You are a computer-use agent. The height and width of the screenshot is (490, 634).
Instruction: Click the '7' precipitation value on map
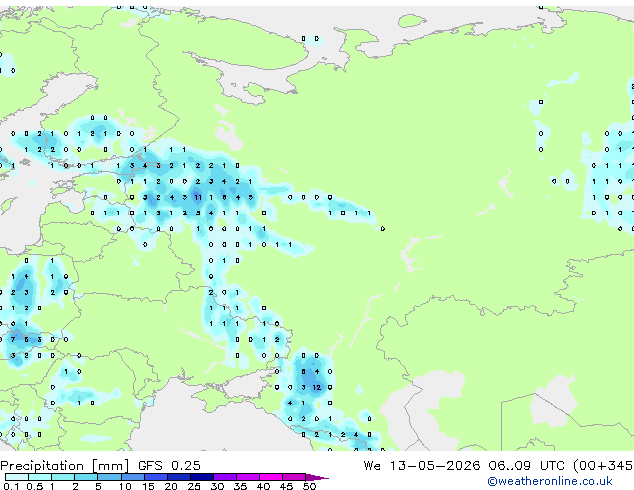(x=13, y=340)
